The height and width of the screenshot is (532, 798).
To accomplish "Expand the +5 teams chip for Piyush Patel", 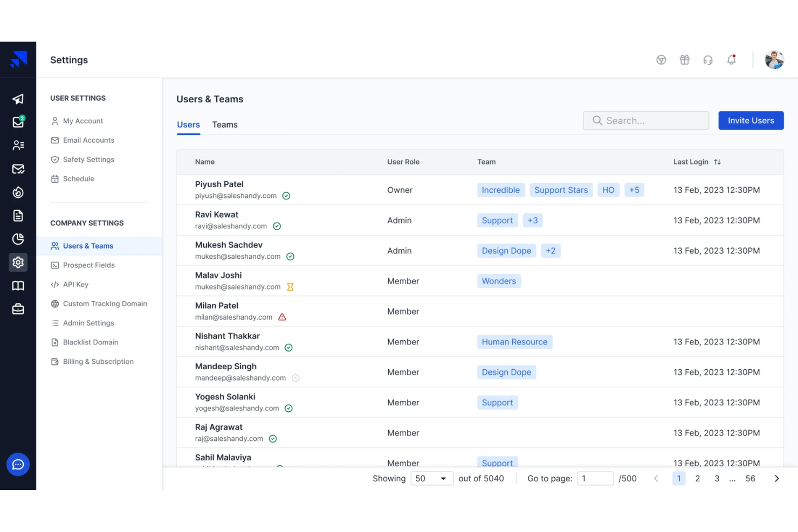I will pos(635,190).
